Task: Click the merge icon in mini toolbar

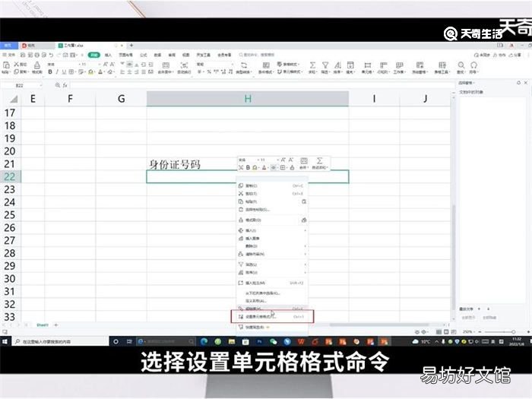Action: coord(304,161)
